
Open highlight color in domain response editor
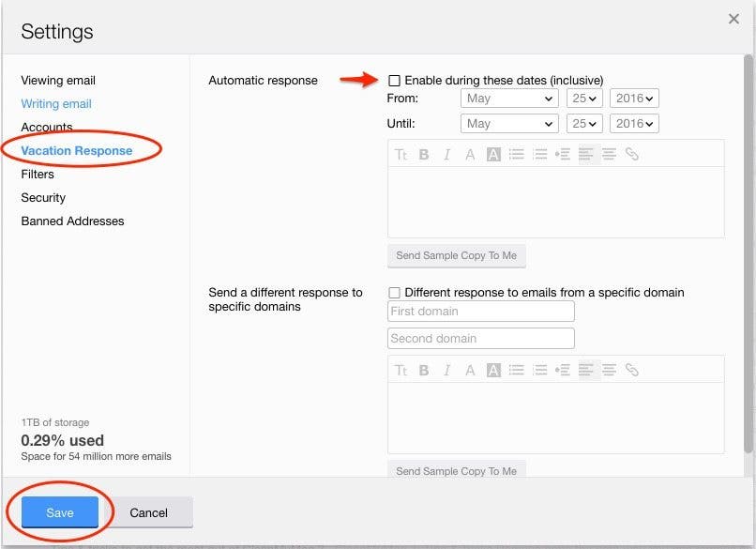tap(493, 370)
